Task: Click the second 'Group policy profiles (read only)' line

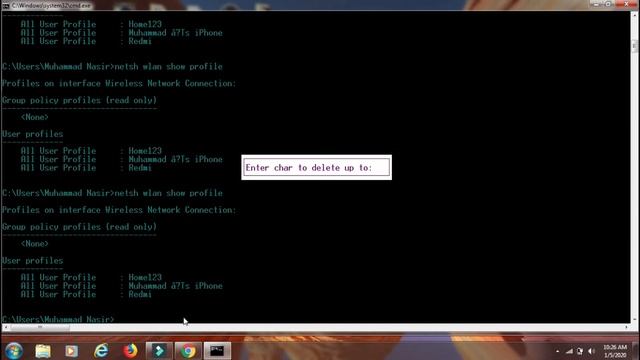Action: coord(79,227)
